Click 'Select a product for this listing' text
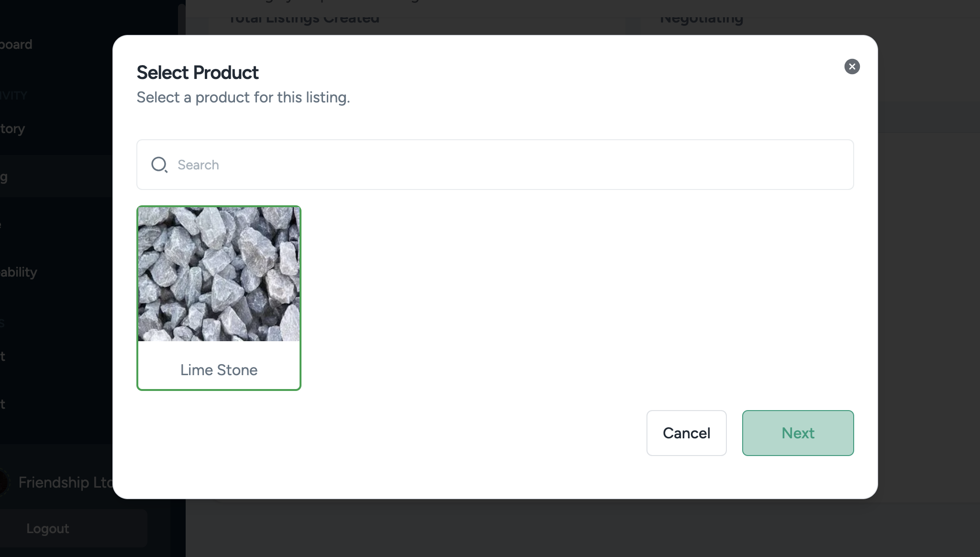The width and height of the screenshot is (980, 557). (243, 97)
